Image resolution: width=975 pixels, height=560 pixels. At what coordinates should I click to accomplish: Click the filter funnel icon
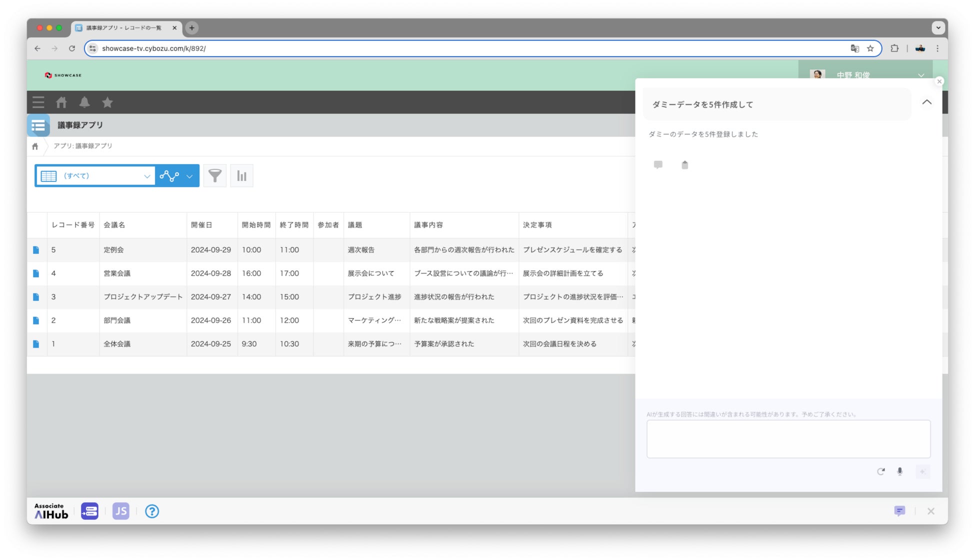215,175
